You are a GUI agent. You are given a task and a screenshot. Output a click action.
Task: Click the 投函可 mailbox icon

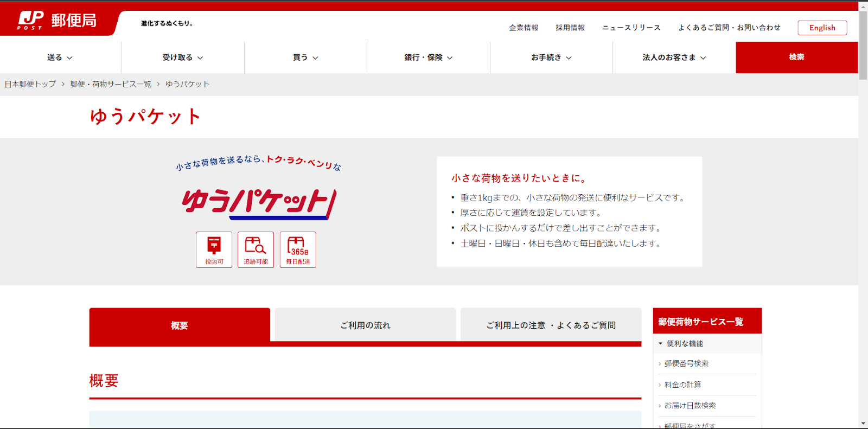(x=214, y=249)
